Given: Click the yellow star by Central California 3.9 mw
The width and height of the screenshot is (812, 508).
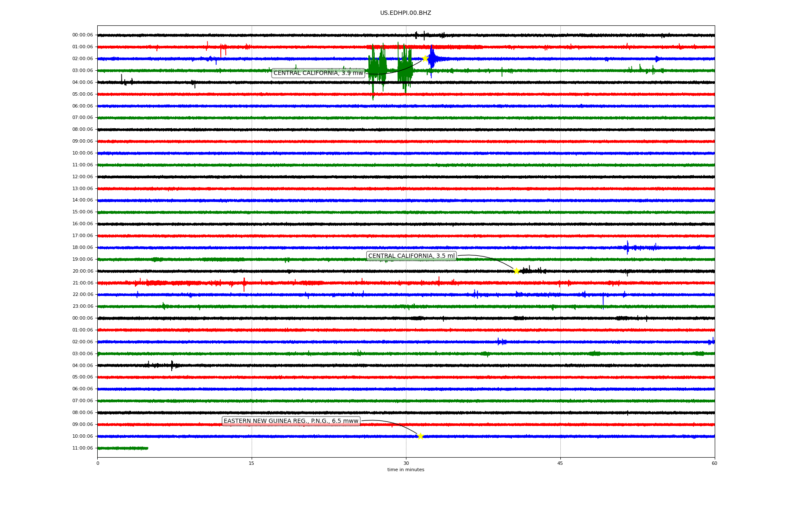Looking at the screenshot, I should coord(425,58).
